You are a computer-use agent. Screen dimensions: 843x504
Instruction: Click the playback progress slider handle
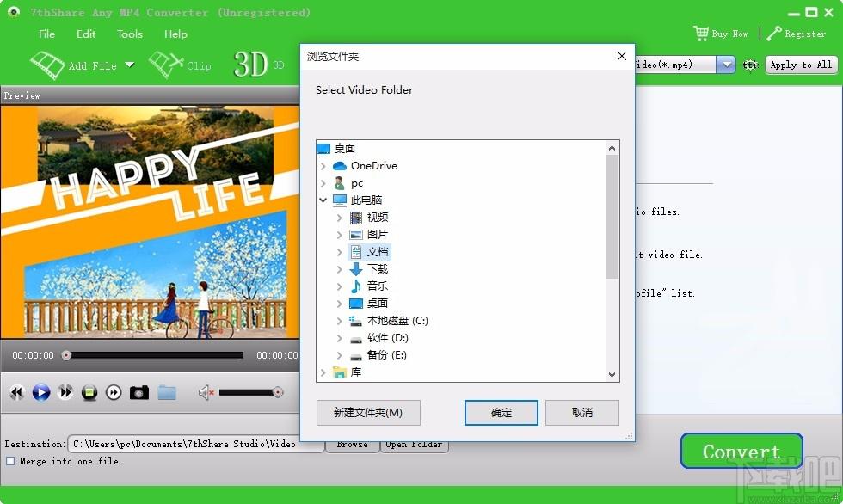(66, 355)
